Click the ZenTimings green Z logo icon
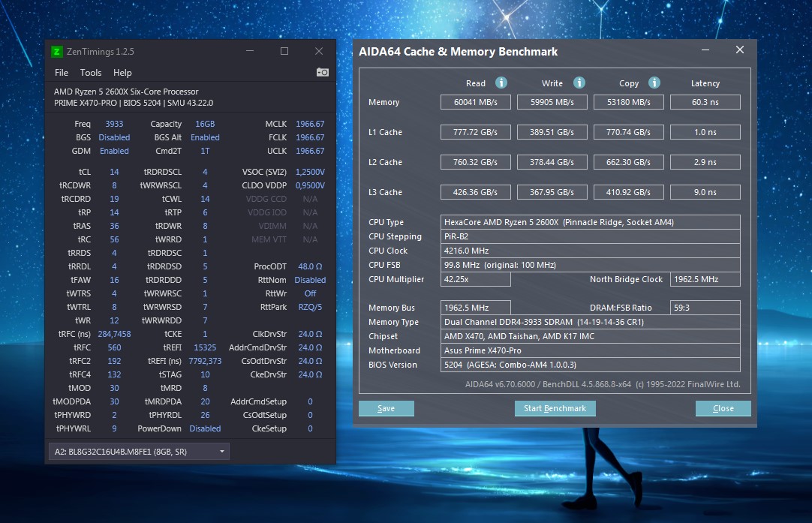812x523 pixels. tap(56, 51)
